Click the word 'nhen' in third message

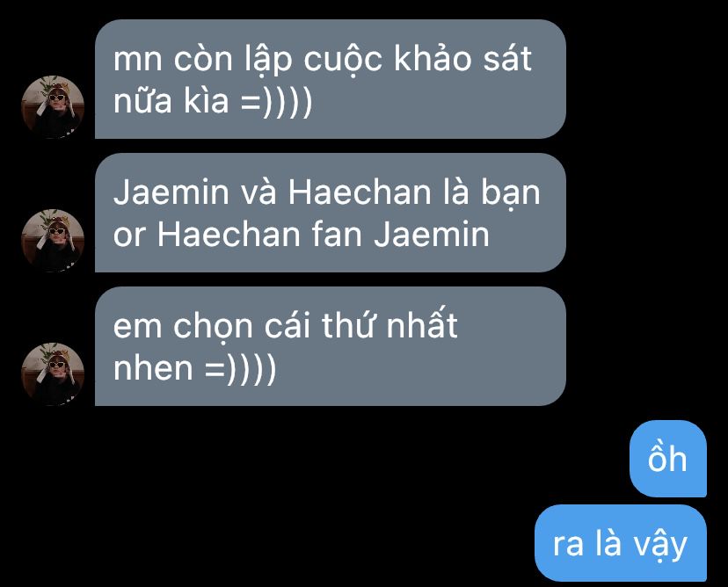pos(153,368)
